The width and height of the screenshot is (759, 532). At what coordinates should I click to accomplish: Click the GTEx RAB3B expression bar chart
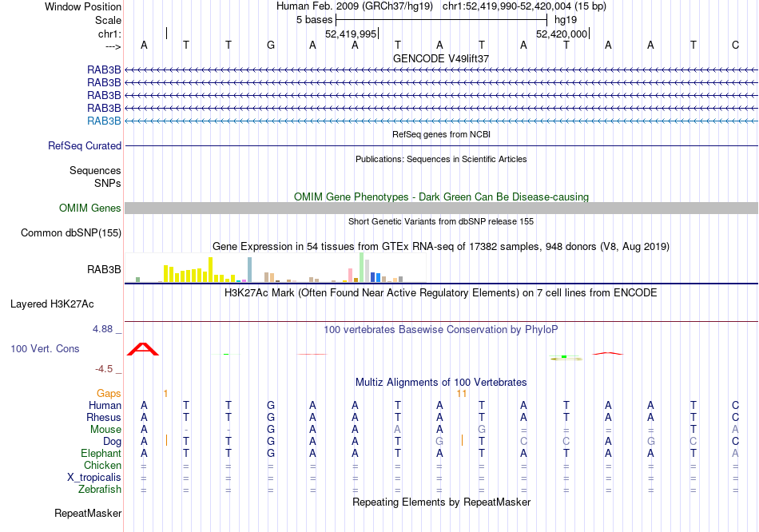[276, 268]
